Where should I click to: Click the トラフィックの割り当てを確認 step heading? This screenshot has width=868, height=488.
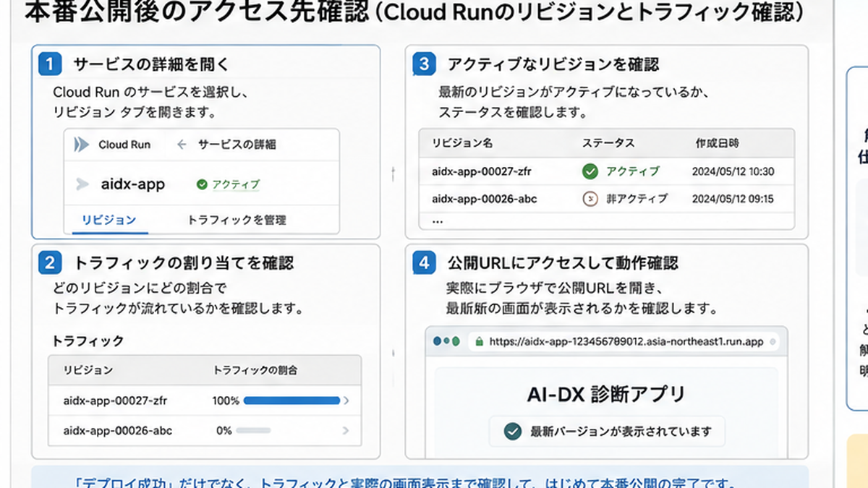(183, 262)
